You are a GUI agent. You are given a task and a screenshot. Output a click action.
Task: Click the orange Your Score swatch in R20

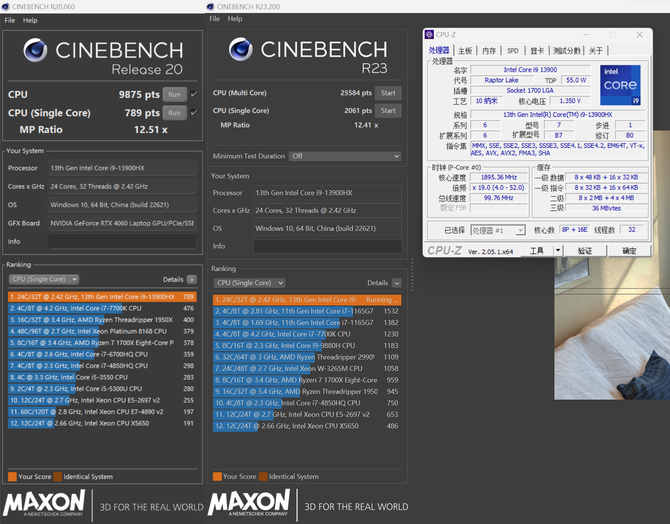click(12, 477)
